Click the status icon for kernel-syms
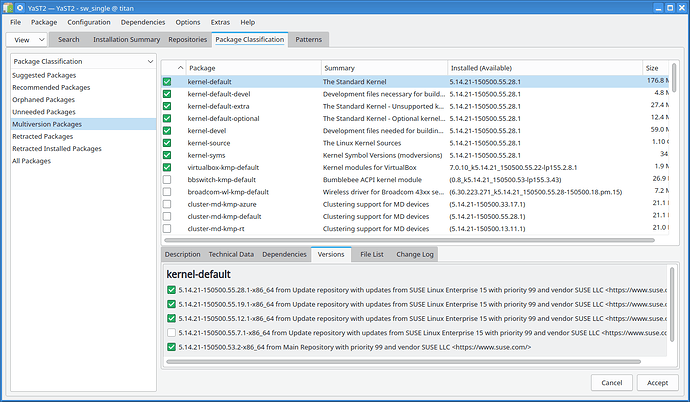690x402 pixels. (x=168, y=155)
